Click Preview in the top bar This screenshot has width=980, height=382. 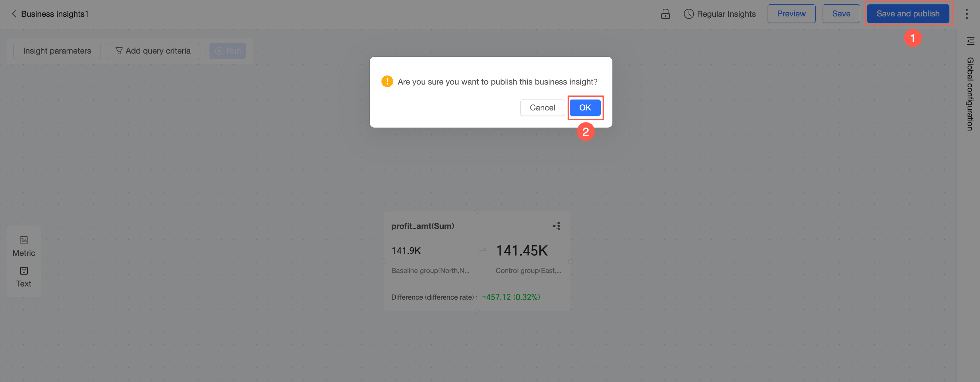(791, 14)
